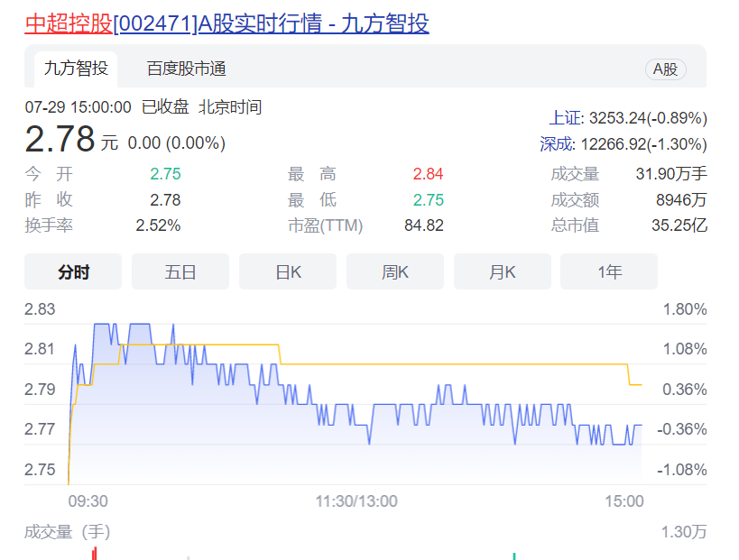Click the 今开 value 2.75

click(165, 174)
